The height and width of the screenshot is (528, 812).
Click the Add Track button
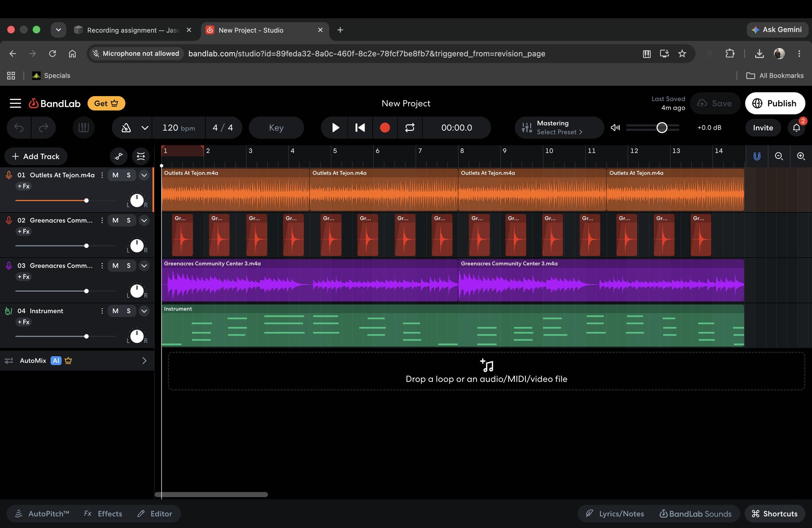point(36,156)
